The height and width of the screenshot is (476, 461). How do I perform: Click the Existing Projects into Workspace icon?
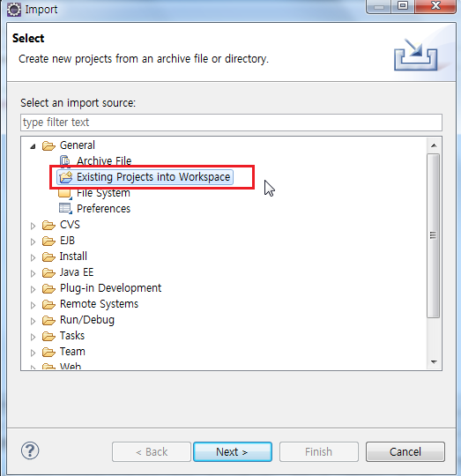coord(66,177)
